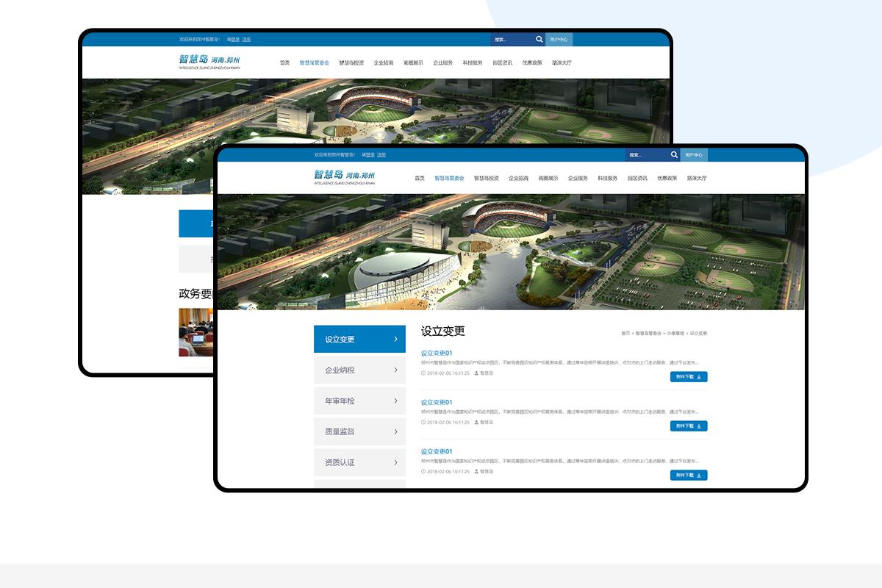882x588 pixels.
Task: Open 智慧岛管委会 in the back window navigation
Action: pos(315,63)
